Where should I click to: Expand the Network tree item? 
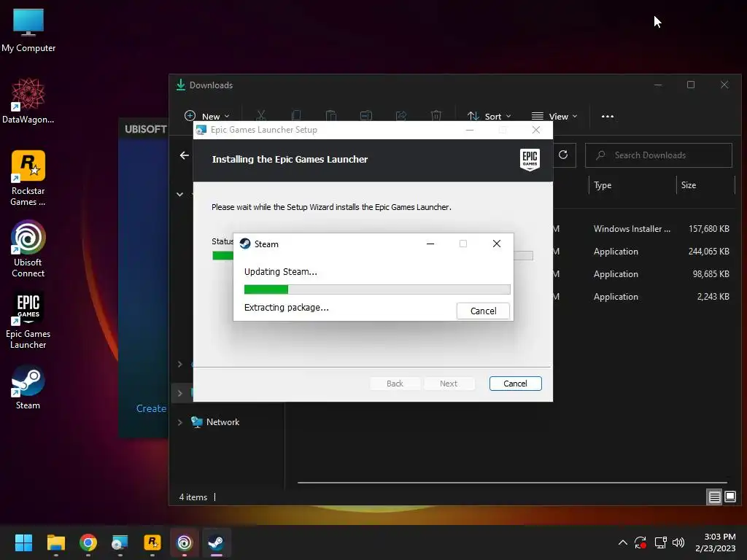pyautogui.click(x=179, y=422)
